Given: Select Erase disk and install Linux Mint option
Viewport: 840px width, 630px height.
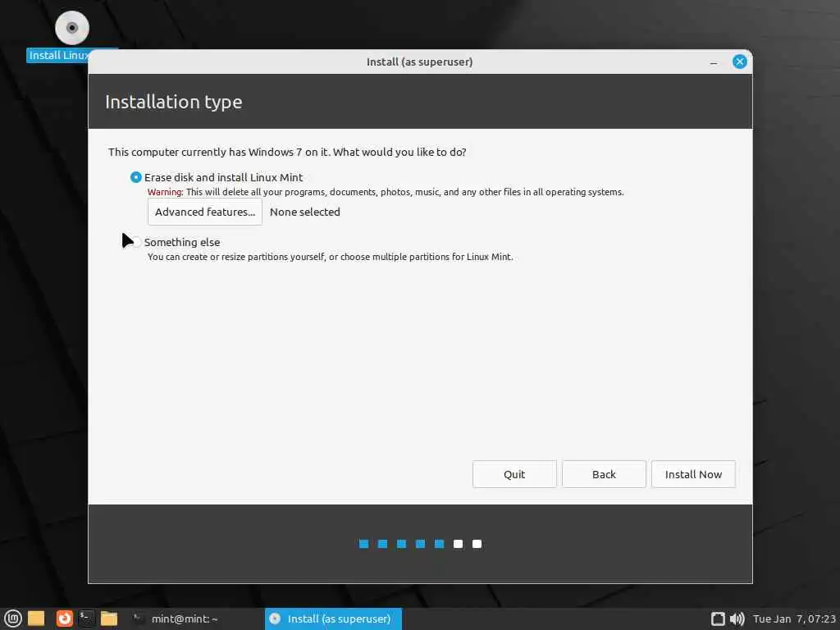Looking at the screenshot, I should pyautogui.click(x=135, y=177).
